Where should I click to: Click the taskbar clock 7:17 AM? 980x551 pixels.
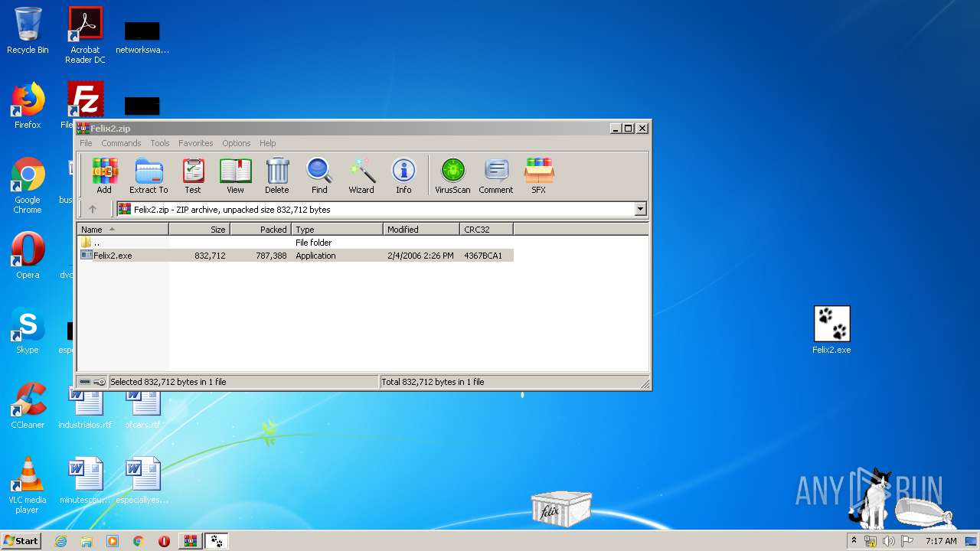click(941, 541)
